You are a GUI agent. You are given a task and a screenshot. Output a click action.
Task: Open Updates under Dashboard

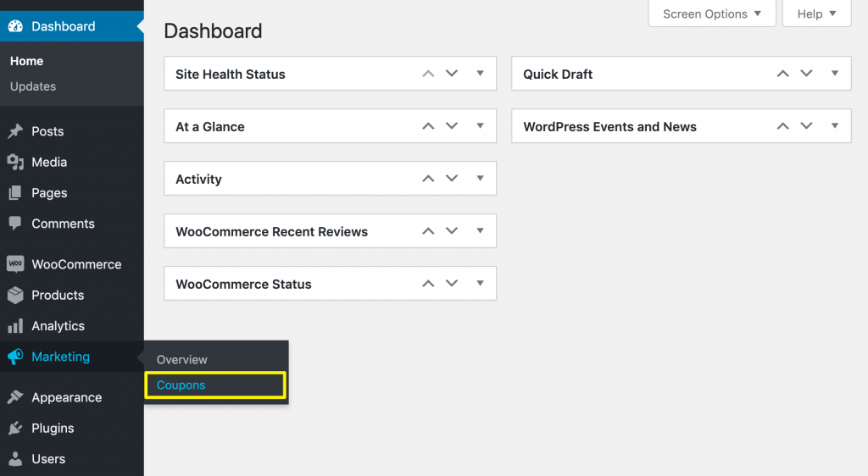[33, 86]
